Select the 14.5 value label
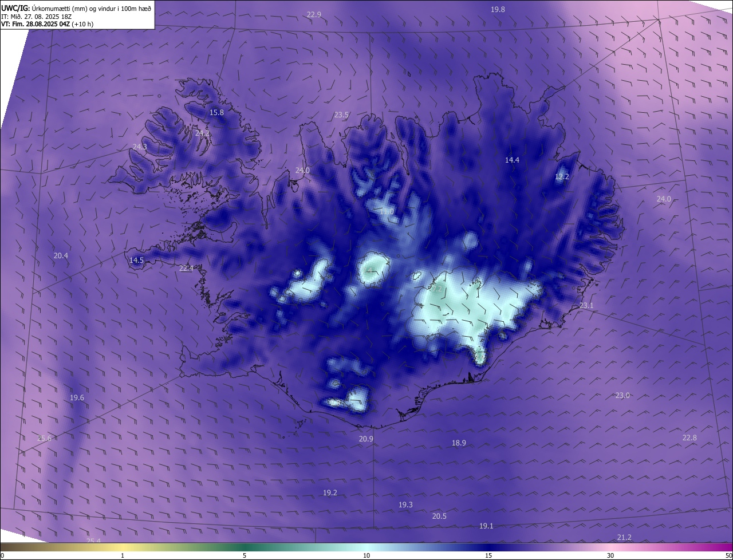 136,260
